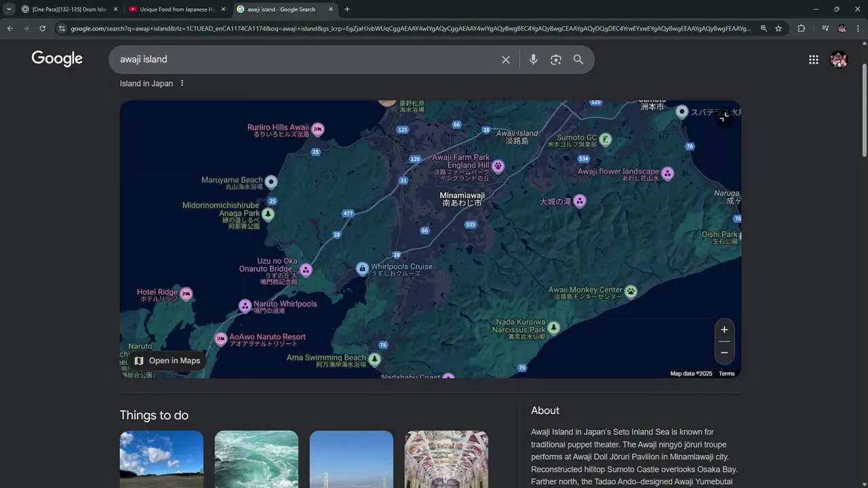
Task: Close the Unique Food from Japanese tab
Action: 223,9
